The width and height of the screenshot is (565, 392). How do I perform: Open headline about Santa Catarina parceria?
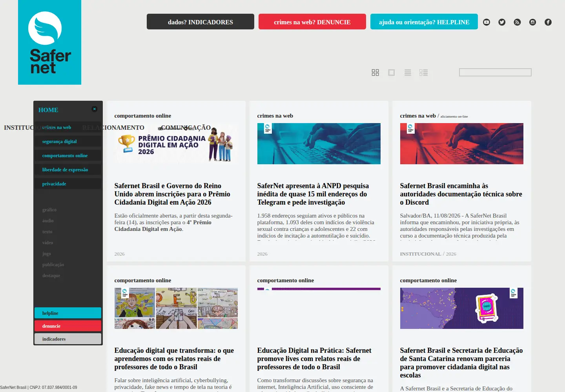coord(461,363)
